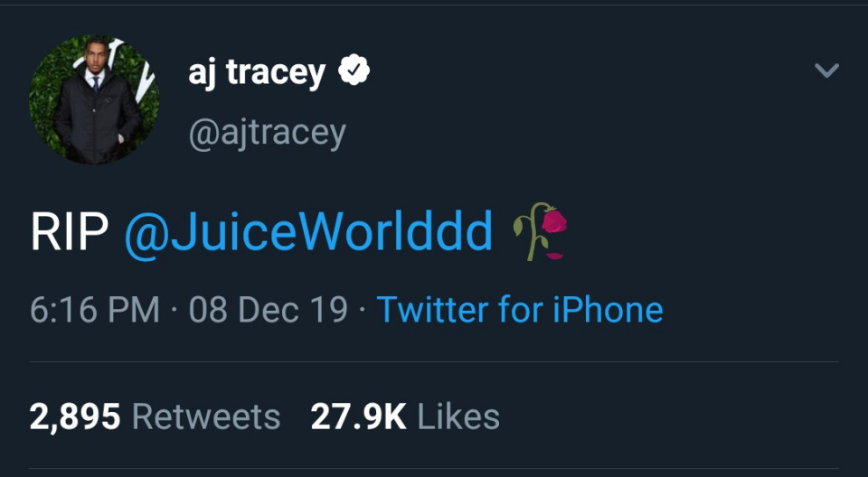Click the verified badge beside aj tracey
This screenshot has width=868, height=477.
pyautogui.click(x=354, y=71)
